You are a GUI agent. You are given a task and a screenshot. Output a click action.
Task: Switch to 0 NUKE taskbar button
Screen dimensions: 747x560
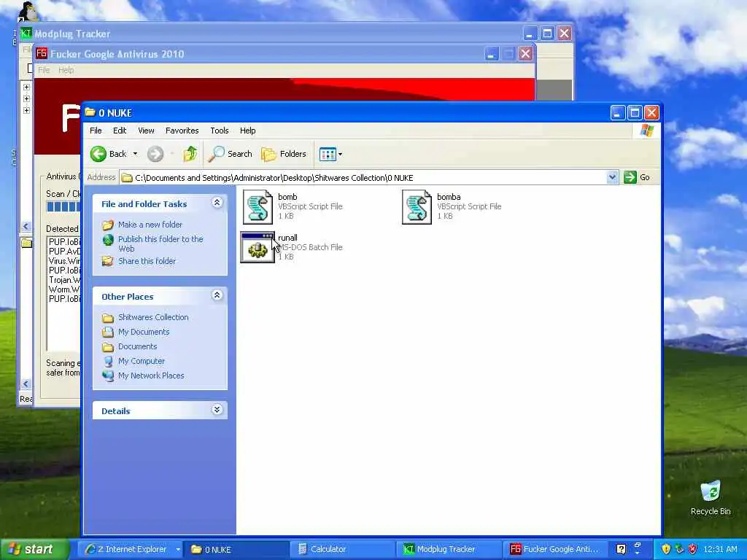click(236, 549)
